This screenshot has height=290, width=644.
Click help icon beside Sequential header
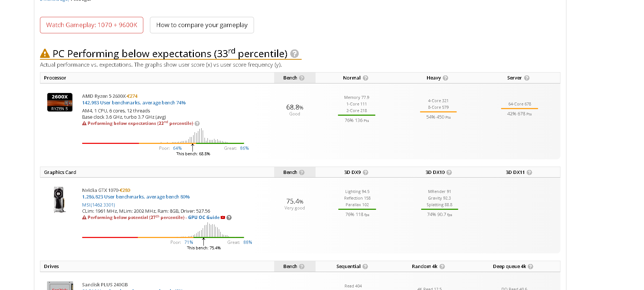[365, 267]
